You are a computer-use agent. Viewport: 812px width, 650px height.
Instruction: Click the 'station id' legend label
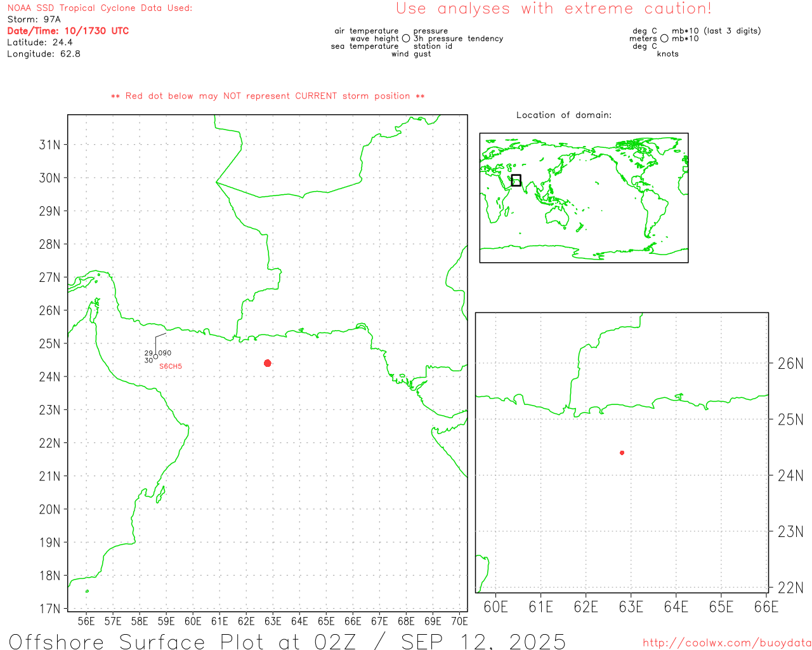(x=433, y=46)
